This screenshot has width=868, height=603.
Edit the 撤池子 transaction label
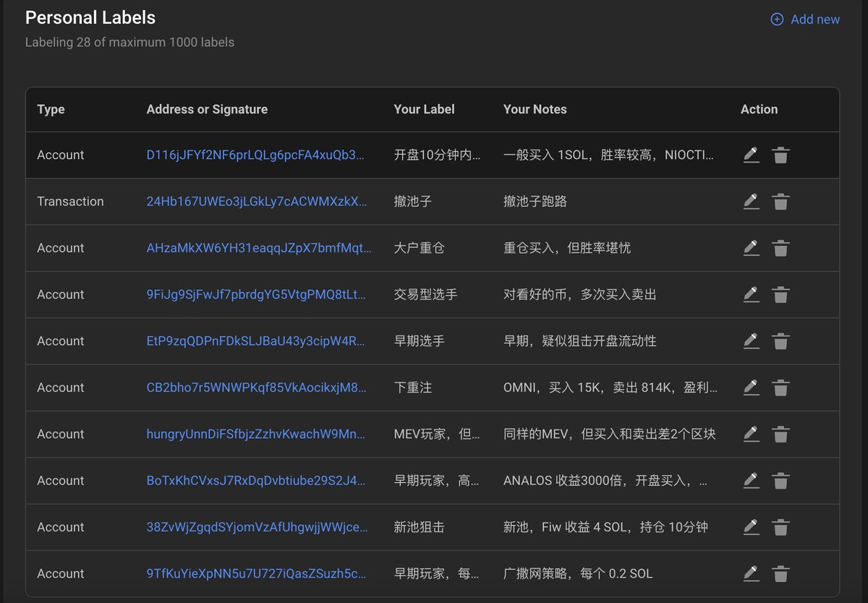(751, 202)
